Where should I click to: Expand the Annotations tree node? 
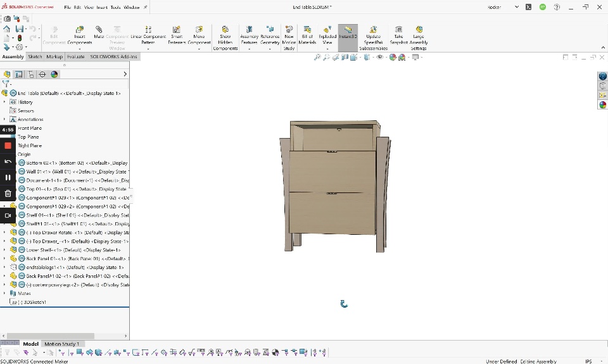pyautogui.click(x=4, y=120)
